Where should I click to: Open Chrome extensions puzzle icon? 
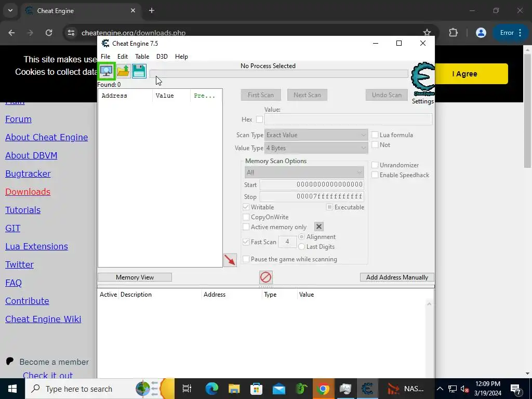click(453, 33)
